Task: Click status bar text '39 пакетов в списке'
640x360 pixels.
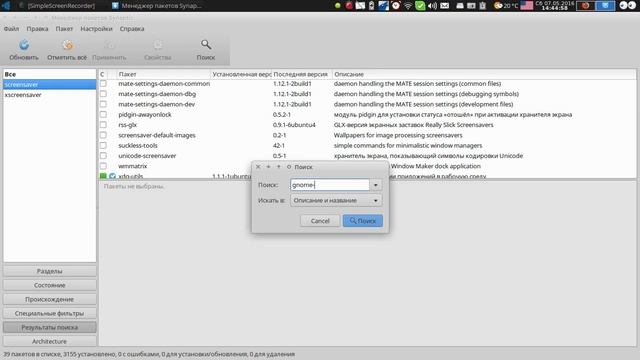Action: coord(32,354)
